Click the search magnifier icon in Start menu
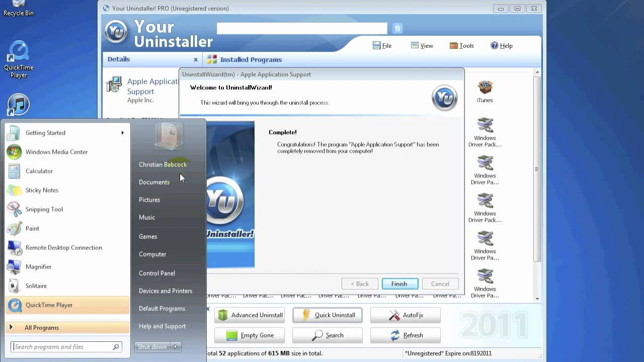 (116, 347)
